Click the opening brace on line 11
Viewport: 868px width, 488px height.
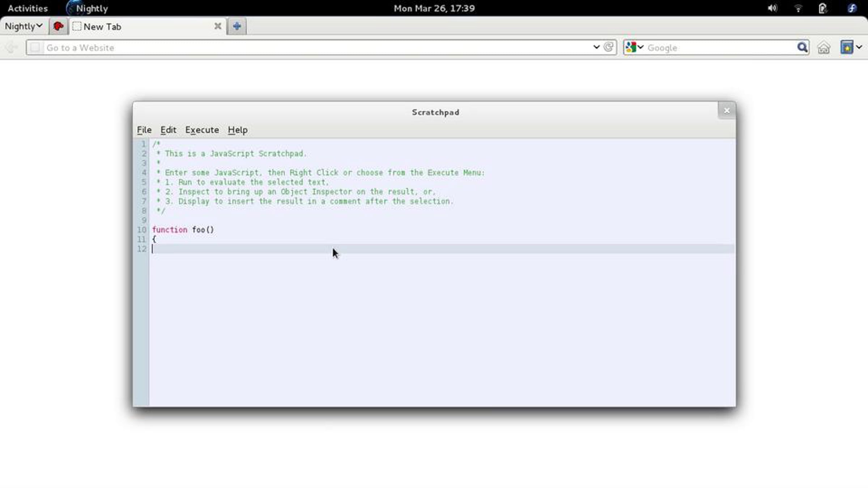154,239
